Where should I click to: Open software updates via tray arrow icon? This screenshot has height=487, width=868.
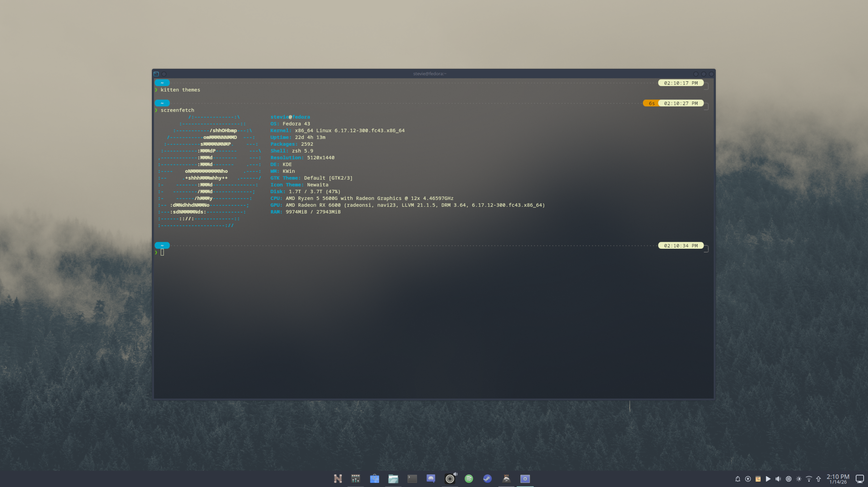(x=748, y=479)
